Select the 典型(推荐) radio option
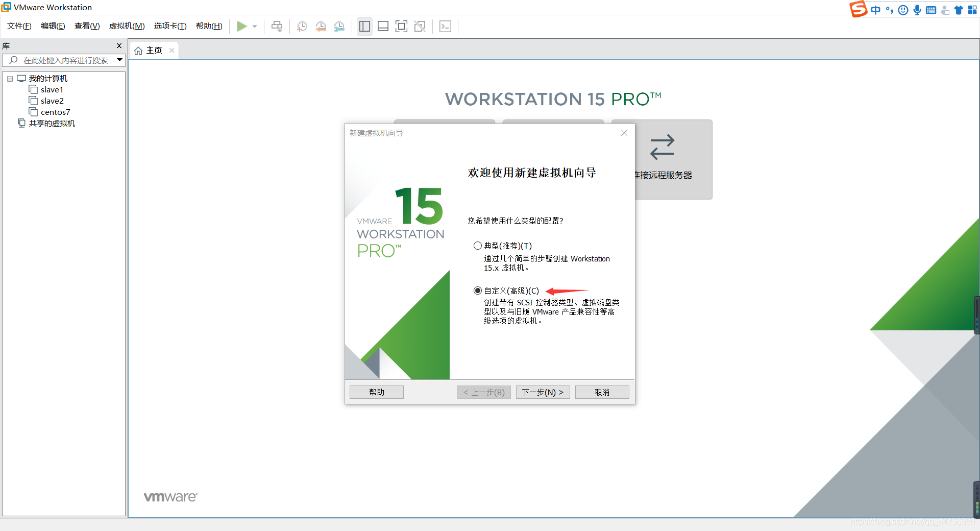This screenshot has width=980, height=531. tap(478, 246)
